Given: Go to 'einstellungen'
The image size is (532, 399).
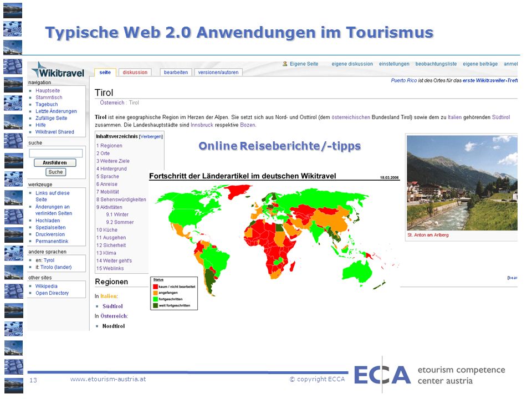Looking at the screenshot, I should pyautogui.click(x=394, y=64).
